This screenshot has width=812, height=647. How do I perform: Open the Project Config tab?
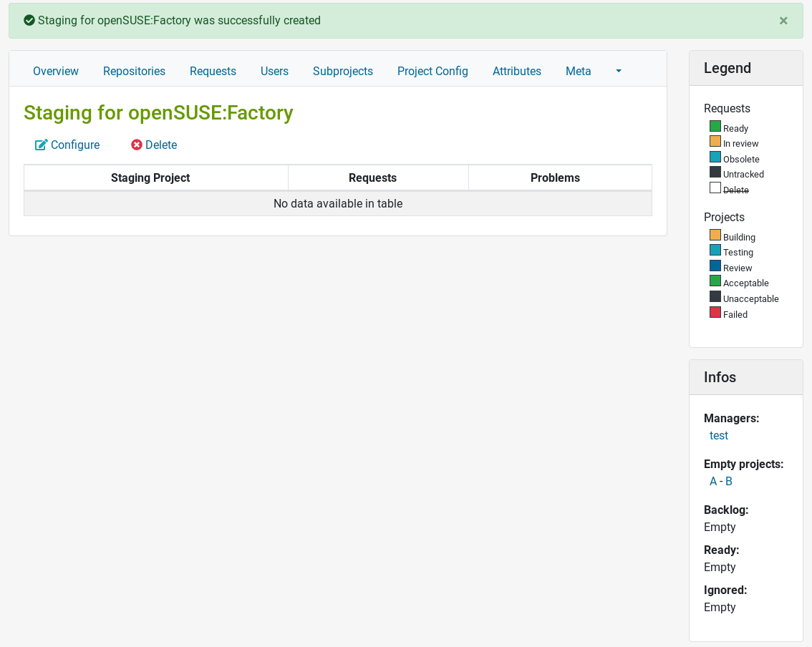click(x=432, y=71)
